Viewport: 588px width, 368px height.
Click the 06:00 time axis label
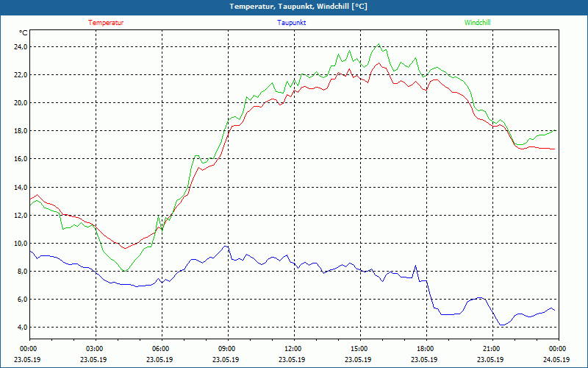coord(162,349)
